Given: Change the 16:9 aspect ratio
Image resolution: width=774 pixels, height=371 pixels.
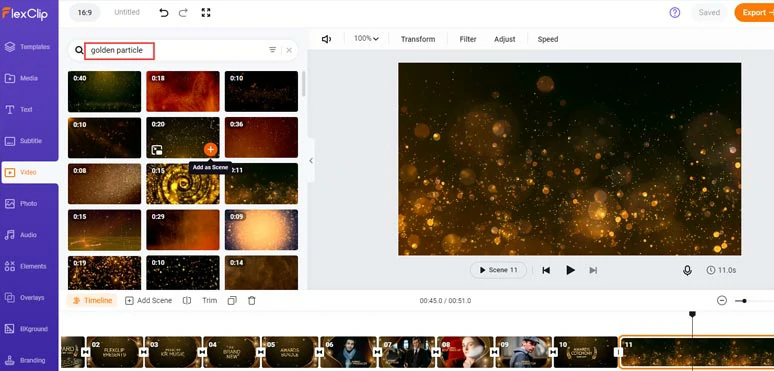Looking at the screenshot, I should (84, 13).
